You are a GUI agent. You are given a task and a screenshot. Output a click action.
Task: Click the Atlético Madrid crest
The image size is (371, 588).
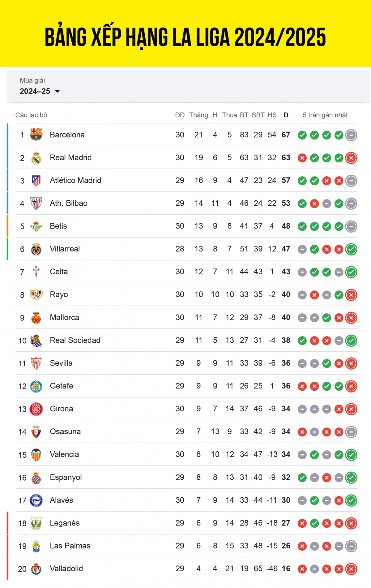36,180
